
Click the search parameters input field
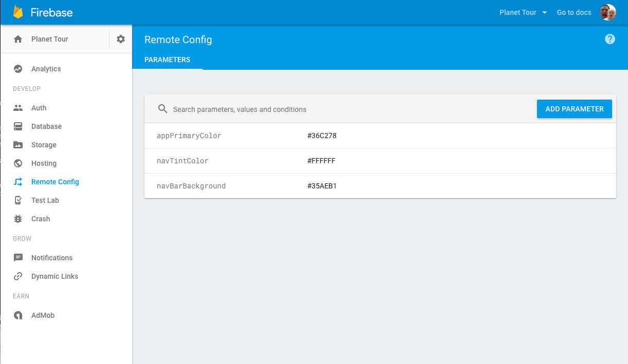tap(349, 109)
